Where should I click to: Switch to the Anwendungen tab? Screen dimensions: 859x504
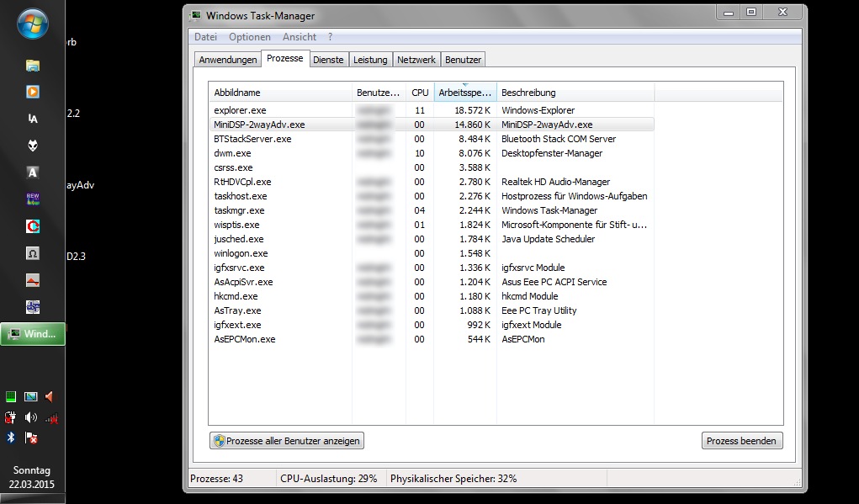point(228,60)
